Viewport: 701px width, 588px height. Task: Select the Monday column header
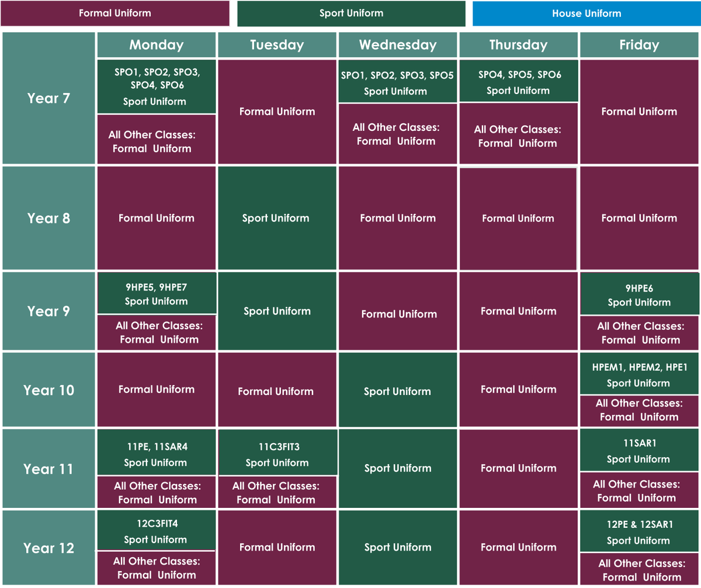[x=157, y=45]
